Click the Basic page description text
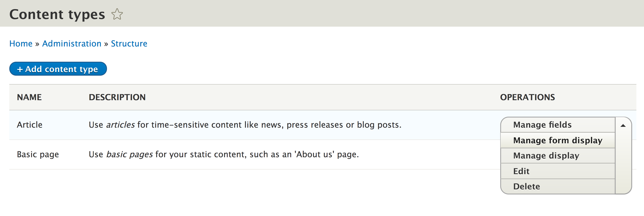Viewport: 644px width, 216px height. pyautogui.click(x=223, y=154)
